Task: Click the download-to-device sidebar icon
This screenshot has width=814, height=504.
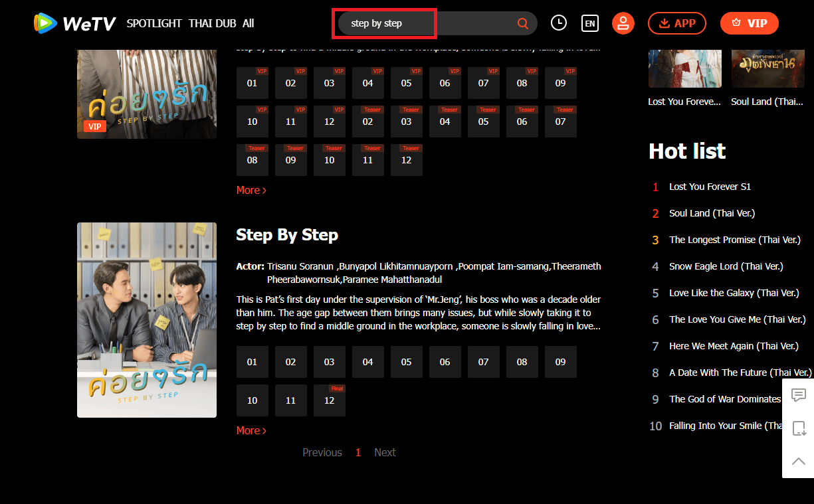Action: [x=799, y=428]
